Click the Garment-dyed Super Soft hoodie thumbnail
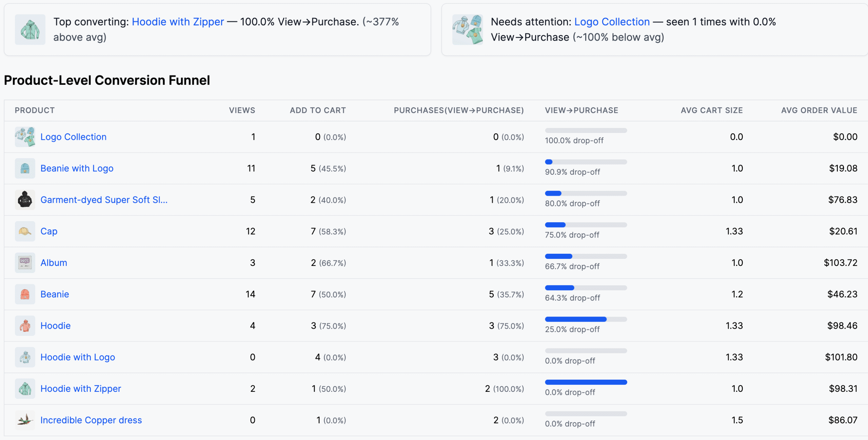Image resolution: width=868 pixels, height=440 pixels. point(25,199)
